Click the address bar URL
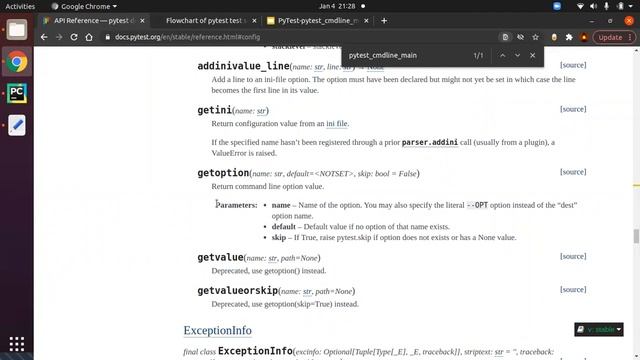 [187, 37]
